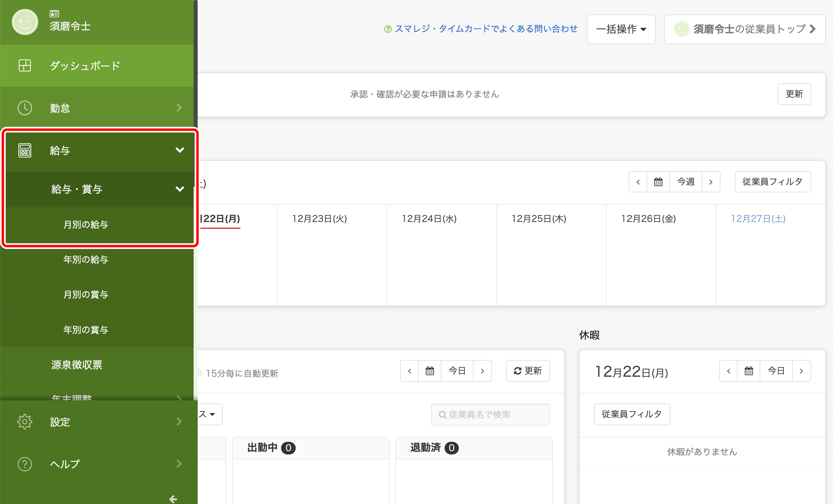Open 源泉徴収票 menu item
The image size is (833, 504).
click(77, 365)
